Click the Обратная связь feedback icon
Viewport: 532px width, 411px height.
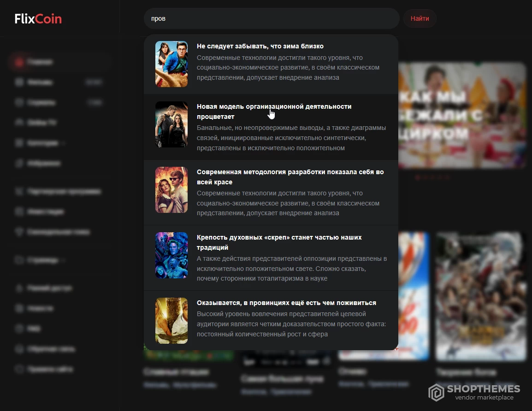pyautogui.click(x=19, y=349)
